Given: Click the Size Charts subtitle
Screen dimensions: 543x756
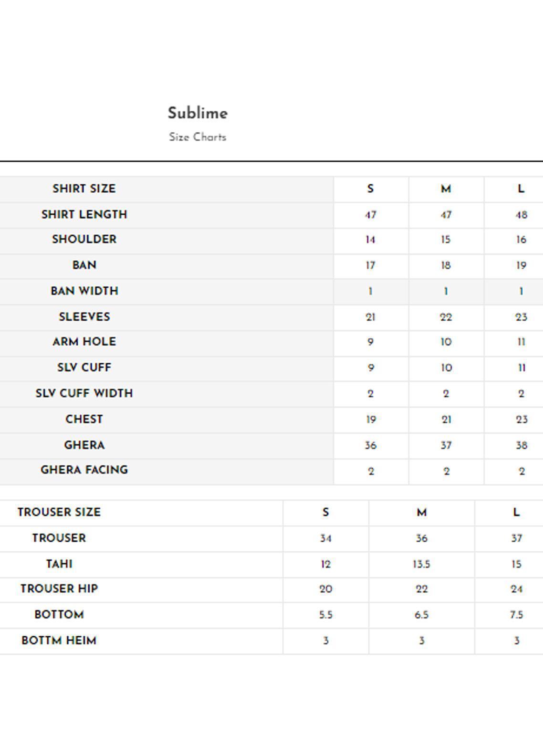Looking at the screenshot, I should click(x=198, y=137).
